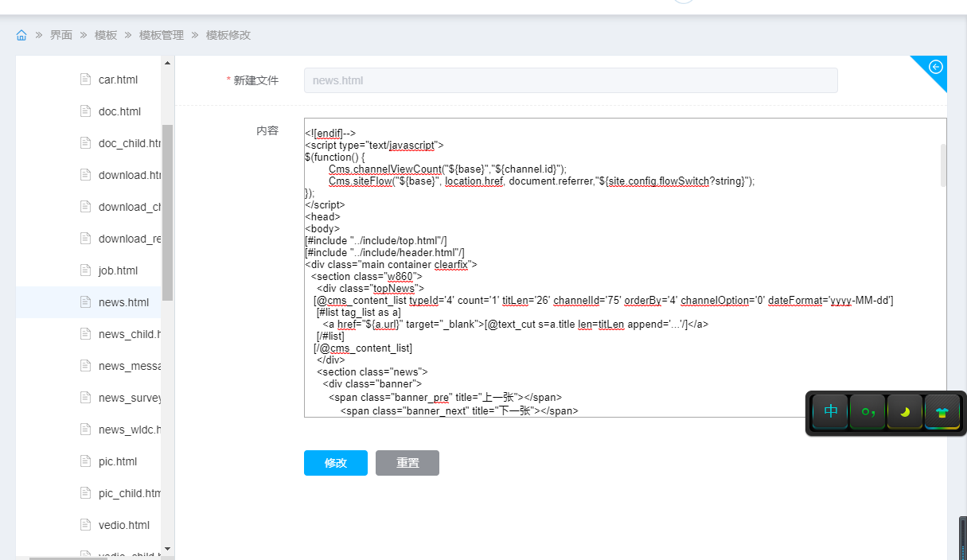The image size is (967, 560).
Task: Click file icon beside news_wldc file
Action: [85, 430]
